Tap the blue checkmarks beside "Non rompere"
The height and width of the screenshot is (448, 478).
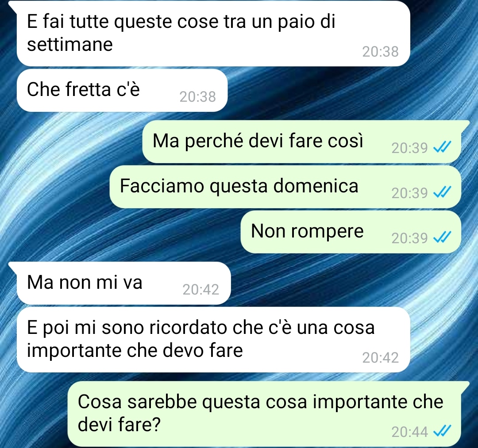point(442,237)
